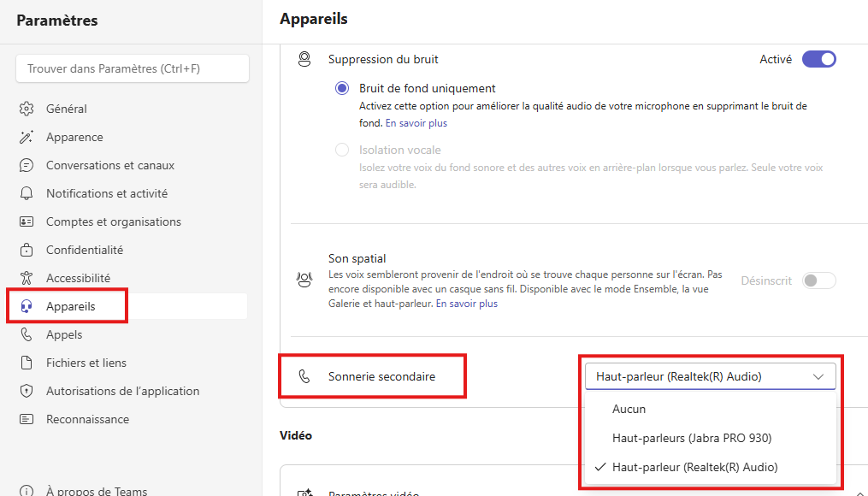Go to Fichiers et liens settings
The height and width of the screenshot is (496, 868).
[86, 363]
